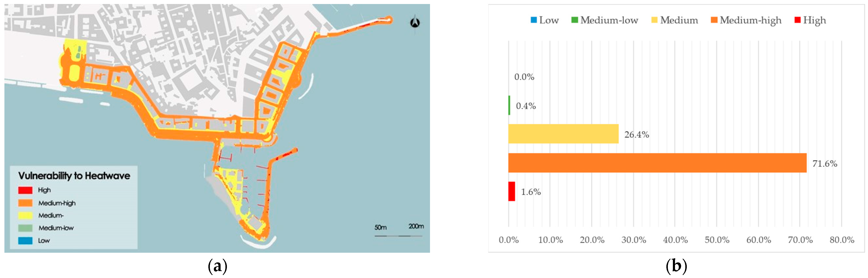This screenshot has height=278, width=868.
Task: Pick the green Medium-low swatch in map legend
Action: (x=25, y=228)
